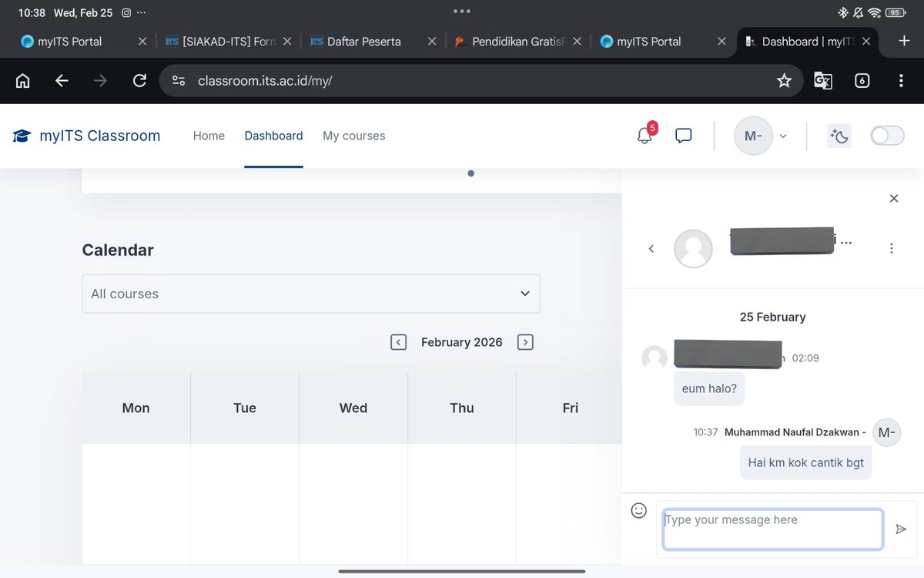The width and height of the screenshot is (924, 578).
Task: Click the Tue column header
Action: pos(245,408)
